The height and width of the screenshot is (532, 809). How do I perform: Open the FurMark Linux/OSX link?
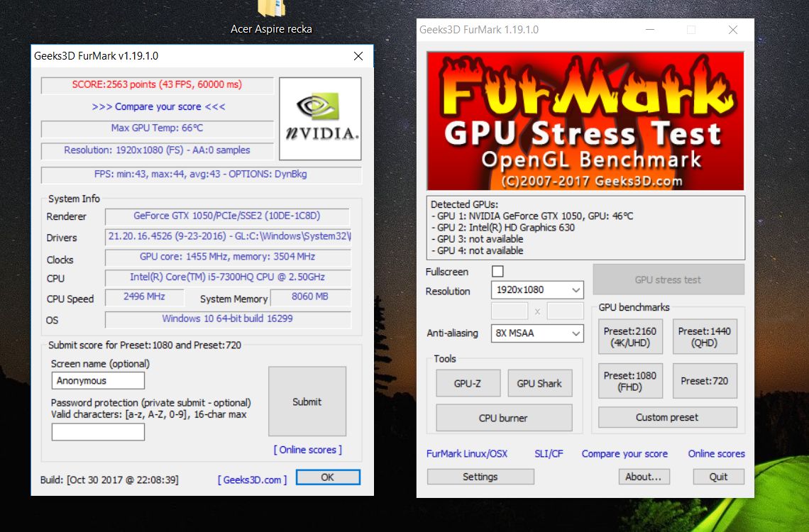point(467,454)
